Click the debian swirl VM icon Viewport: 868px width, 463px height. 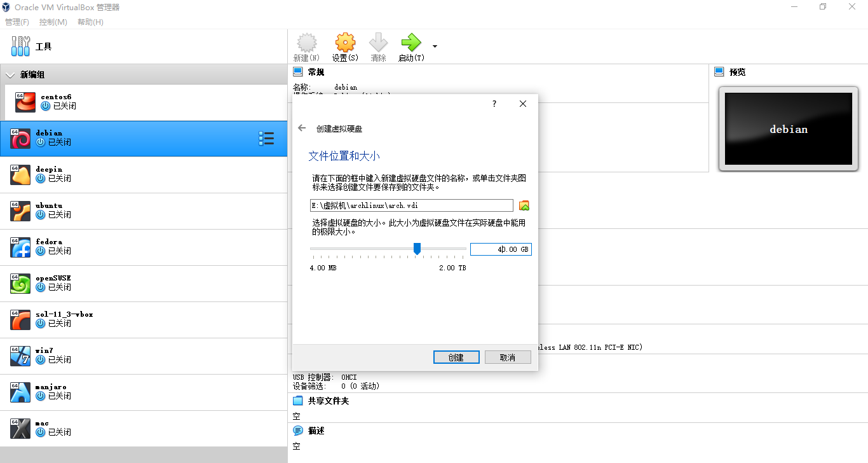pos(20,138)
